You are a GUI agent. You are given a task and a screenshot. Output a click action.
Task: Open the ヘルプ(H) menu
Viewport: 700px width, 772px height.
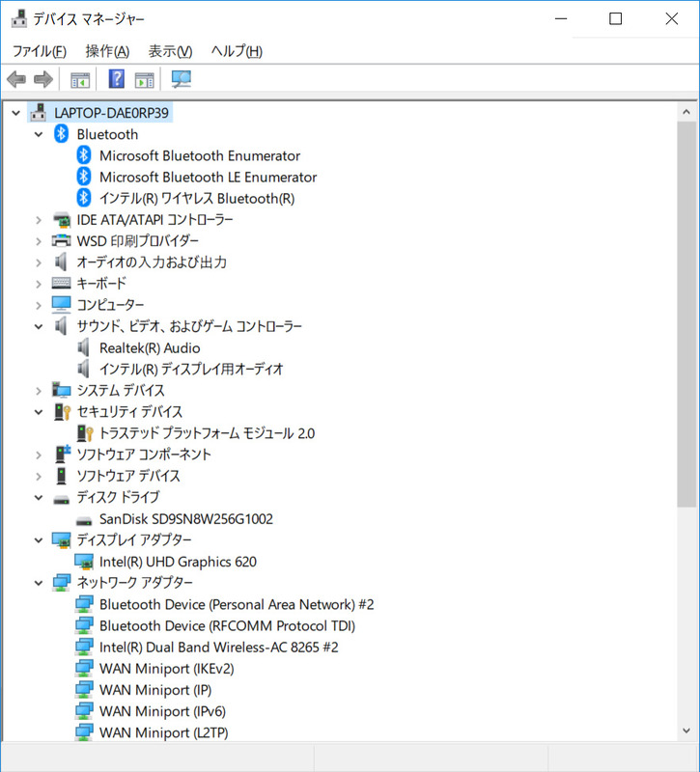pos(237,51)
